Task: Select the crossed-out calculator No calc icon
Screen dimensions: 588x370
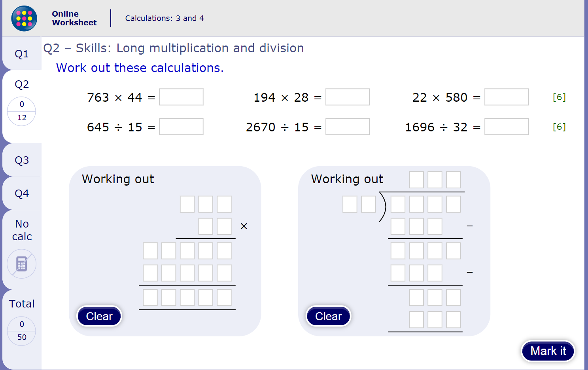Action: (21, 264)
